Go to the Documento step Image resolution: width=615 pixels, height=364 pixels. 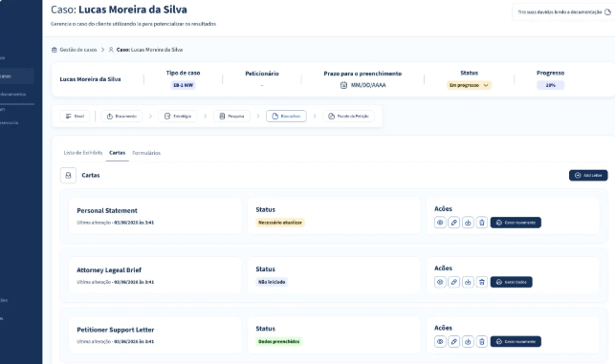tap(121, 117)
